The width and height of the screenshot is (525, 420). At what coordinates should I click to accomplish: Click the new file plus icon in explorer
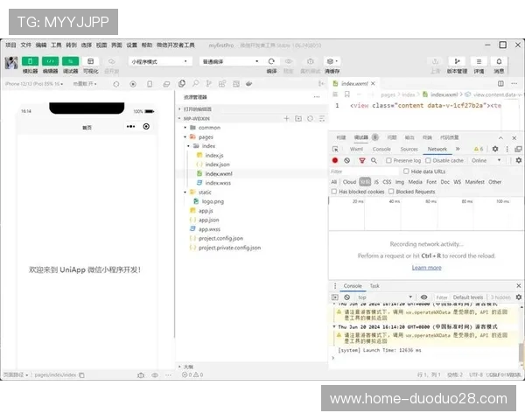(286, 118)
